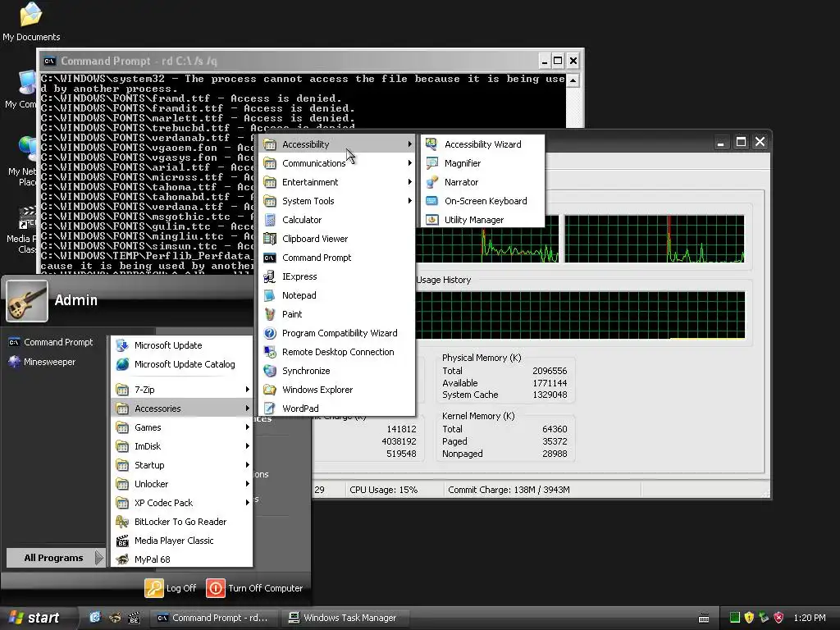The image size is (840, 630).
Task: Open WordPad from Accessories menu
Action: pos(336,409)
